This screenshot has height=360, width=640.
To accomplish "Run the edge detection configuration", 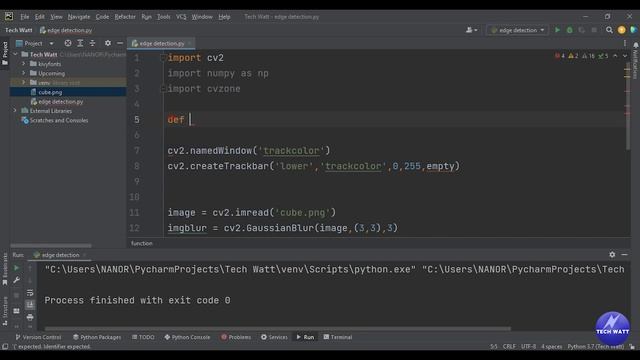I will click(x=557, y=30).
